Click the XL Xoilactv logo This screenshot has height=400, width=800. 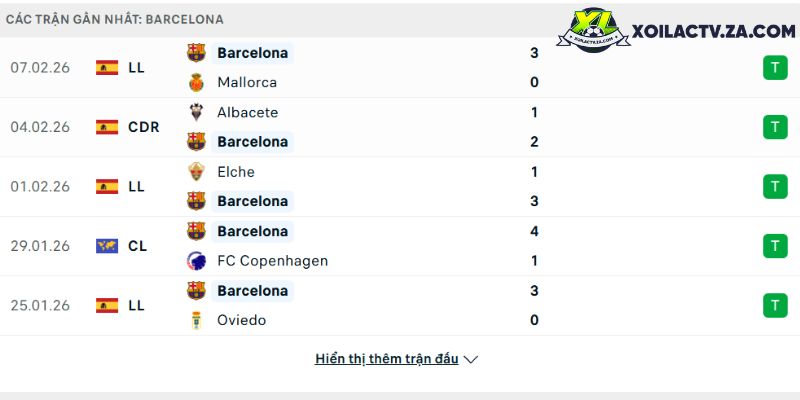(593, 30)
